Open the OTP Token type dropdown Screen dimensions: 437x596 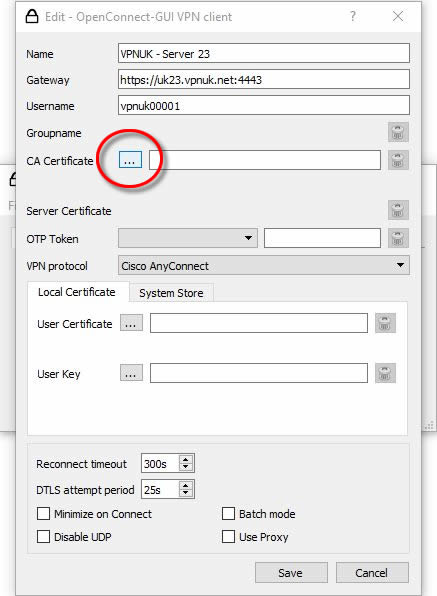click(x=188, y=238)
